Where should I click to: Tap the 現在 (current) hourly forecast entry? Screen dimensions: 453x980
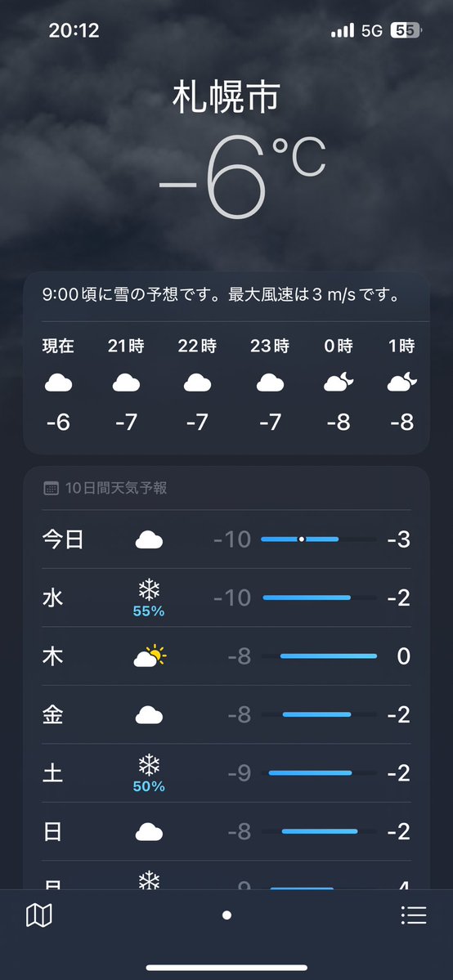(58, 384)
